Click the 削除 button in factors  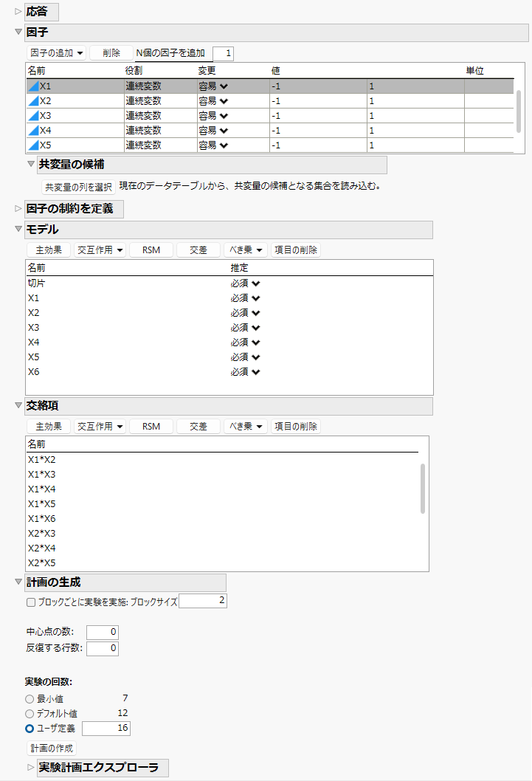111,53
